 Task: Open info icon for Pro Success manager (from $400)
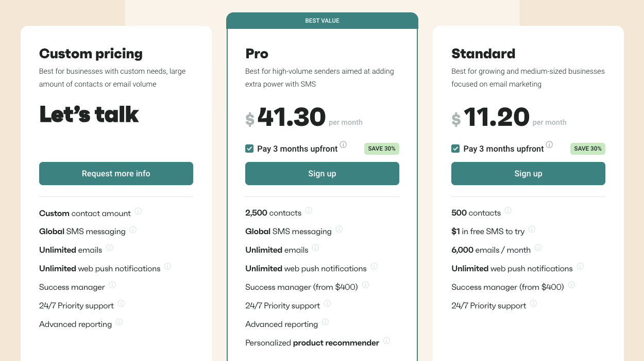365,285
